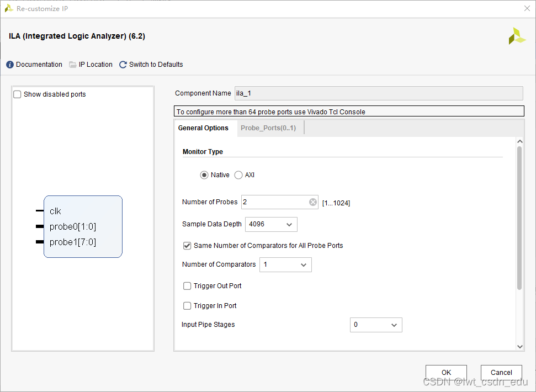Screen dimensions: 536x392
Task: Clear the Number of Probes field
Action: [x=313, y=202]
